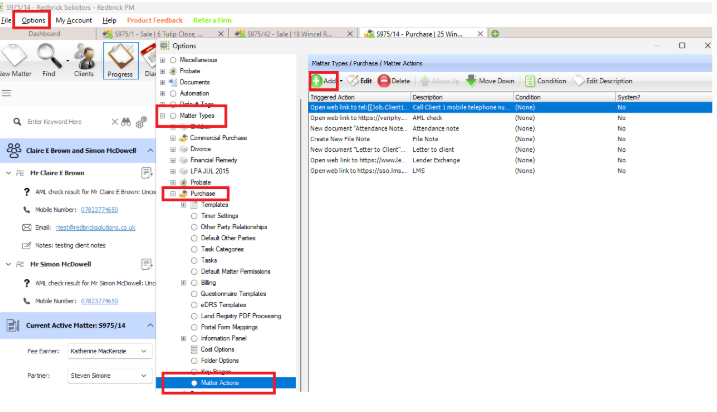Expand the Billing node

point(184,283)
